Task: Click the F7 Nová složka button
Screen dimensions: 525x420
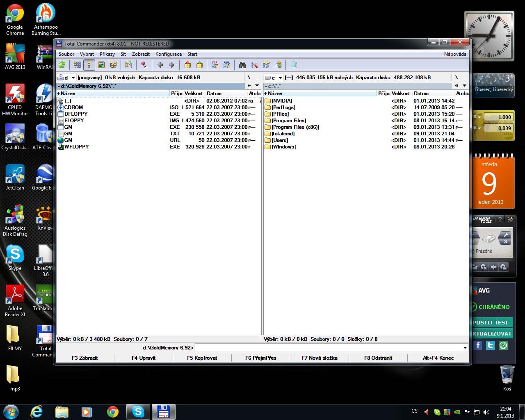Action: tap(320, 358)
